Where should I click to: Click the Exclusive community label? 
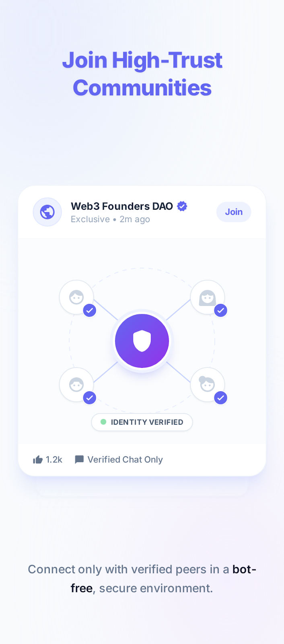[90, 219]
